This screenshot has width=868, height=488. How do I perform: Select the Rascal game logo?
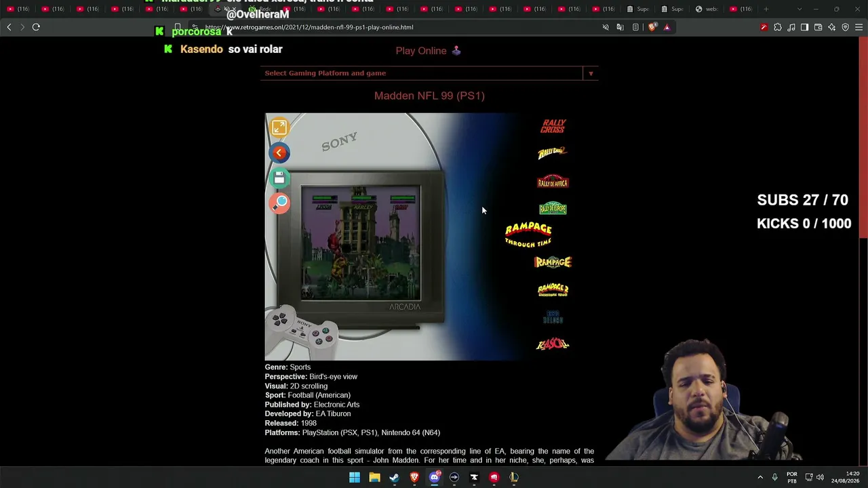(x=553, y=344)
